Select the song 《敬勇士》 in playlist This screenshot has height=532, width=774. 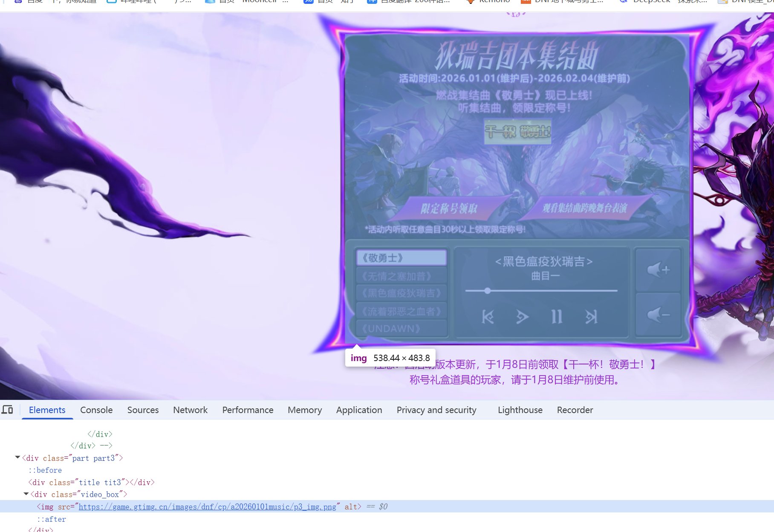tap(401, 258)
